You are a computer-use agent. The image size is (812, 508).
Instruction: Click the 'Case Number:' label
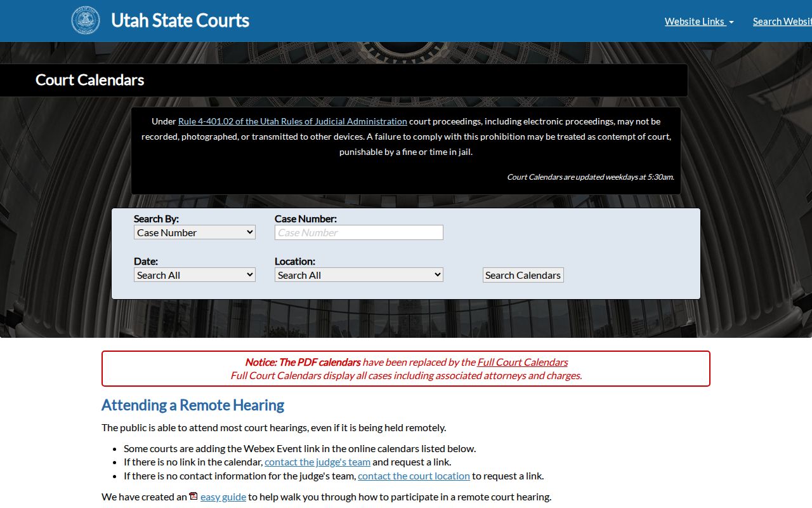(306, 218)
